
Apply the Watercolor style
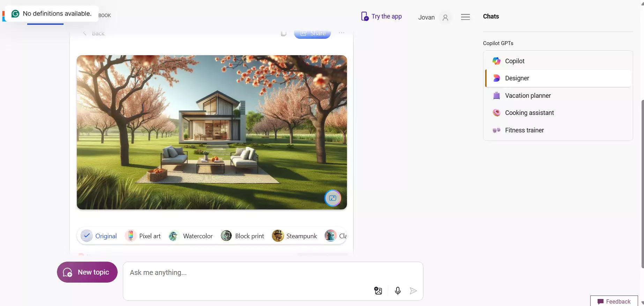pyautogui.click(x=191, y=236)
